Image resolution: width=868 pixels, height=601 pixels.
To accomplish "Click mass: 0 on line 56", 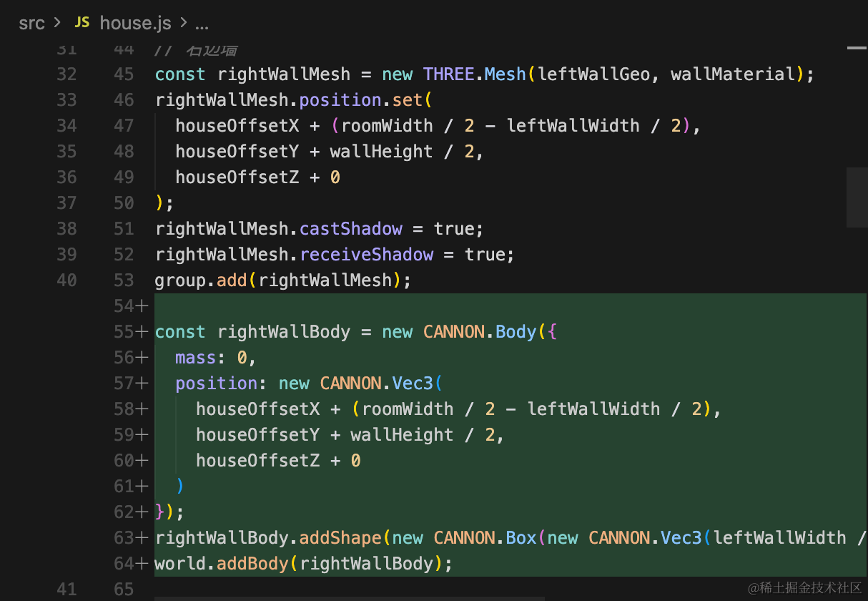I will [x=212, y=358].
